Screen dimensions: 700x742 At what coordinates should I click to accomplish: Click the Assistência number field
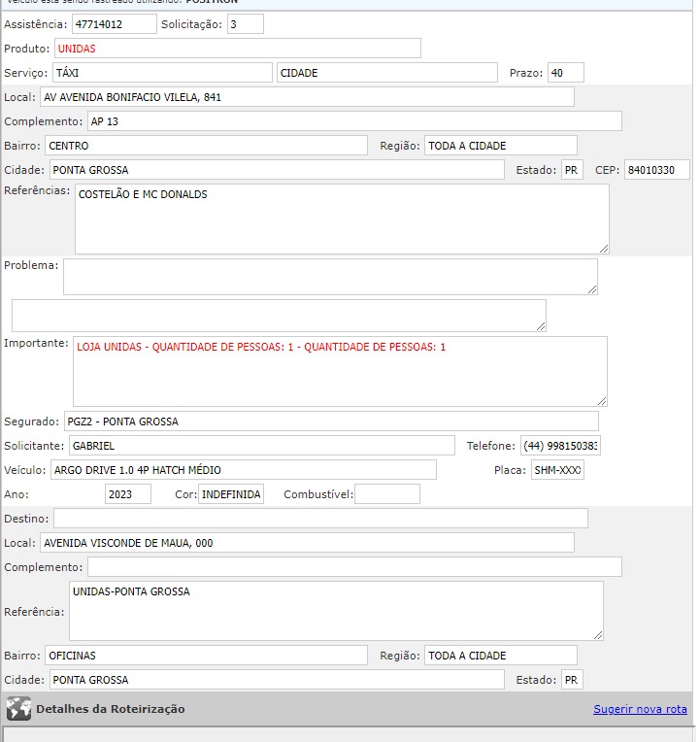pyautogui.click(x=114, y=24)
